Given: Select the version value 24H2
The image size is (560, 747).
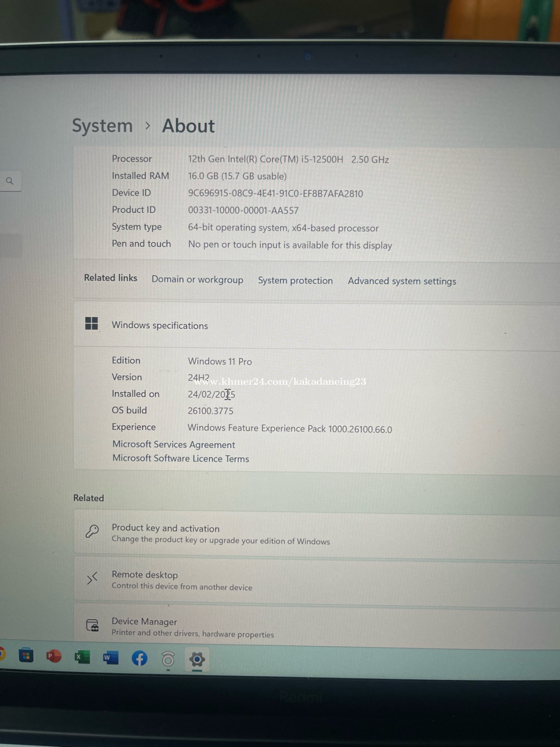Looking at the screenshot, I should [198, 378].
